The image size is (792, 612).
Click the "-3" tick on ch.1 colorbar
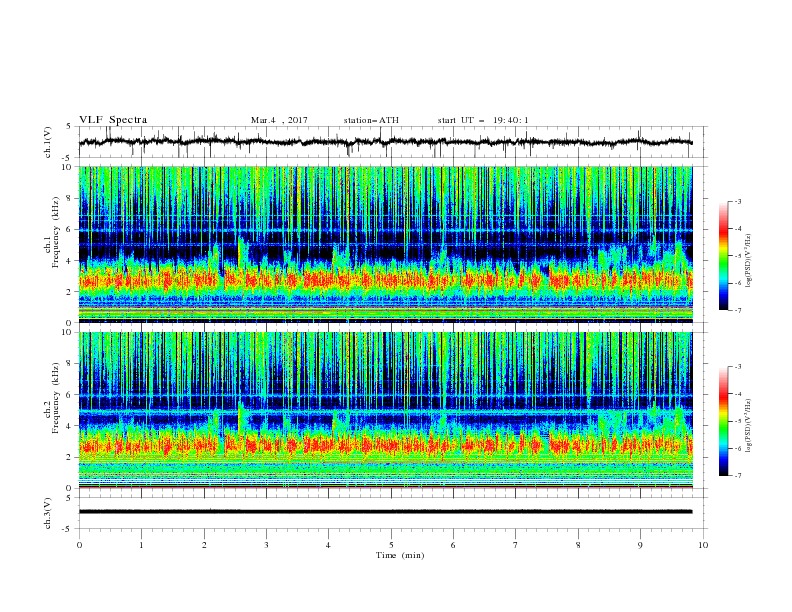coord(738,201)
